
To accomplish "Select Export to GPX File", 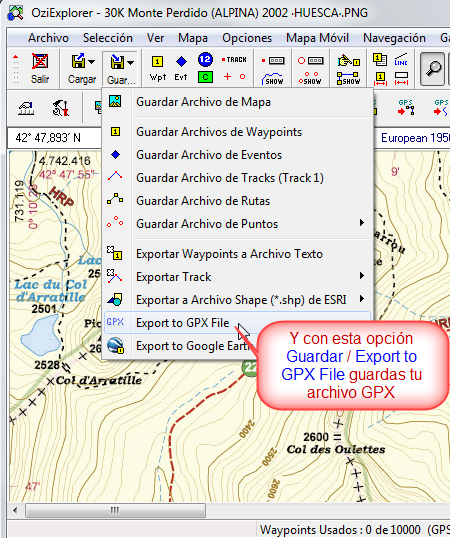I will coord(237,323).
